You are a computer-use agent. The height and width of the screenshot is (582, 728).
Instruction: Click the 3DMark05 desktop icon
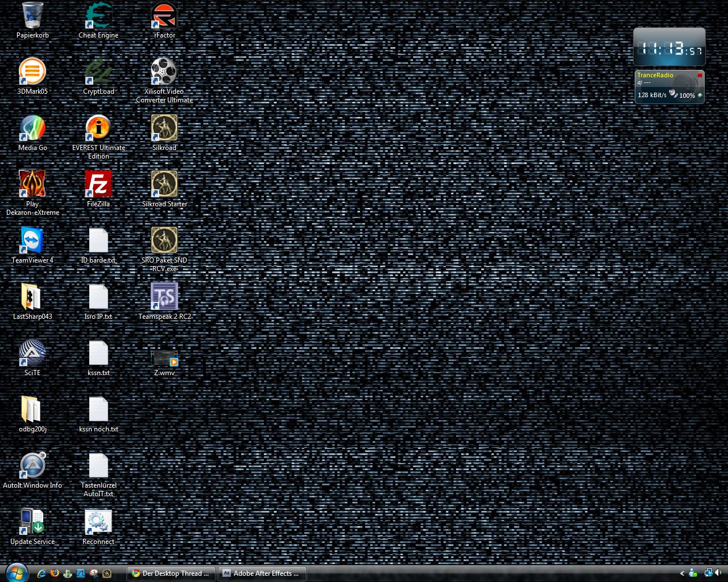32,72
